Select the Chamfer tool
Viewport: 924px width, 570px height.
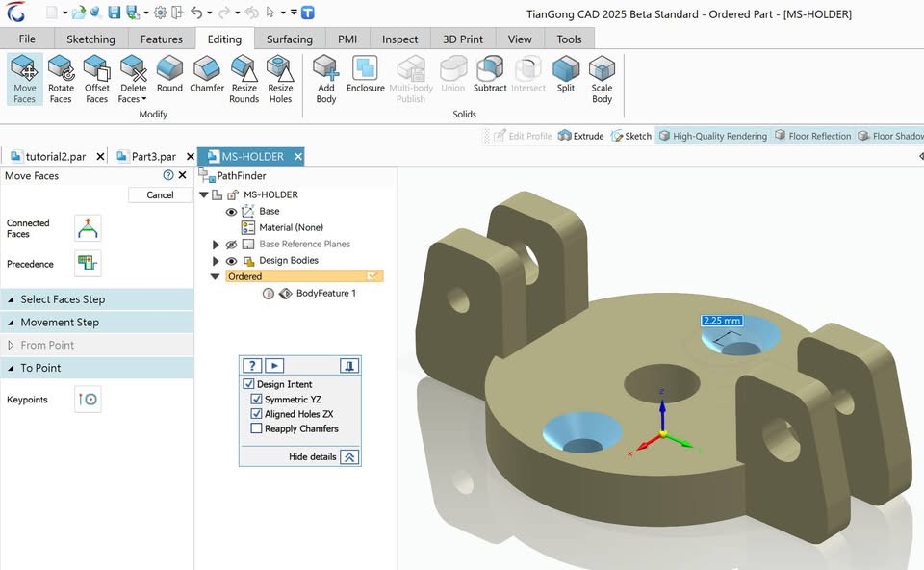pos(207,74)
